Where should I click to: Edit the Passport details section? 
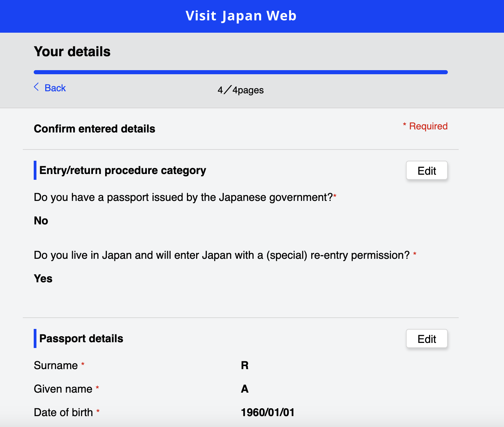pyautogui.click(x=427, y=338)
